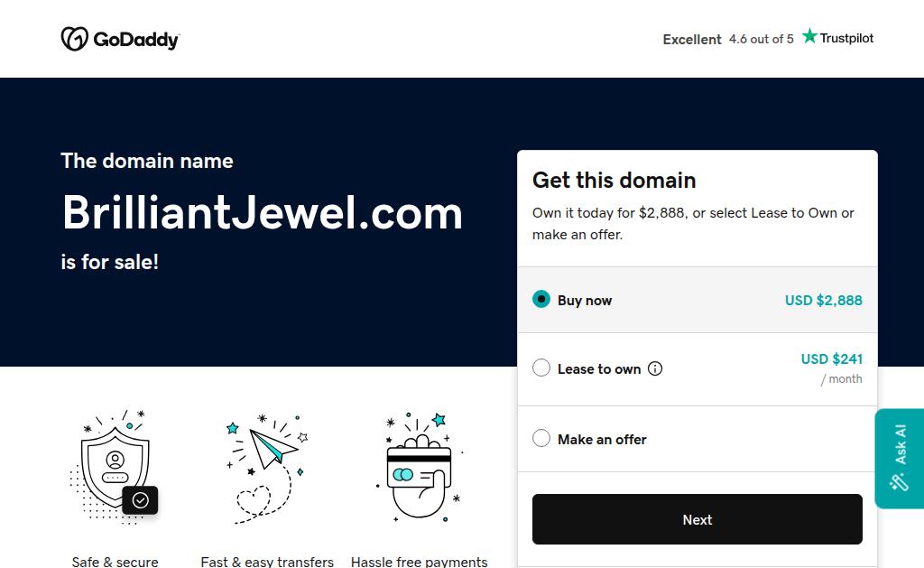The width and height of the screenshot is (924, 568).
Task: Click the USD $2,888 price
Action: [823, 300]
